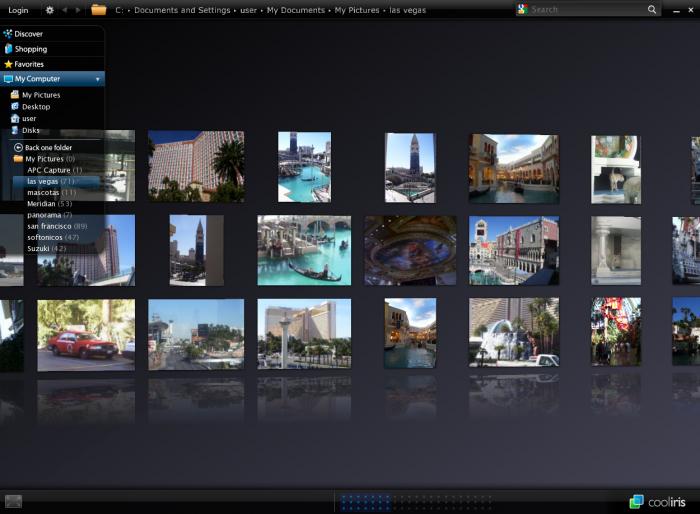Click Back one folder

[x=47, y=147]
